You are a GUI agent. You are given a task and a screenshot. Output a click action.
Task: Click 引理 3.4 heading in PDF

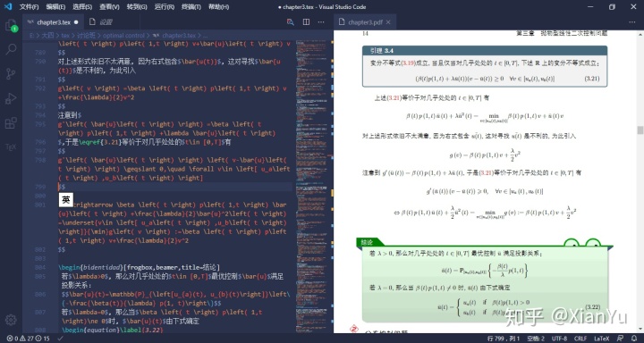[382, 51]
